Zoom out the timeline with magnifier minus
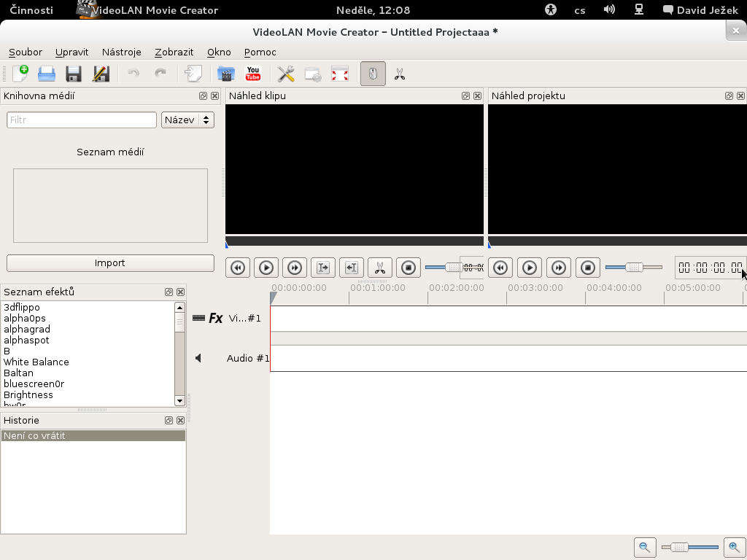 [645, 547]
